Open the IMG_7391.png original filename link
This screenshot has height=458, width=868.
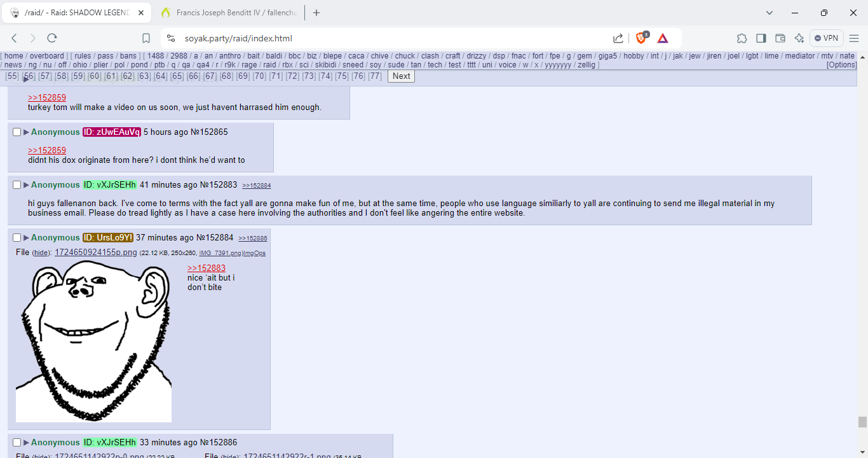[x=220, y=253]
